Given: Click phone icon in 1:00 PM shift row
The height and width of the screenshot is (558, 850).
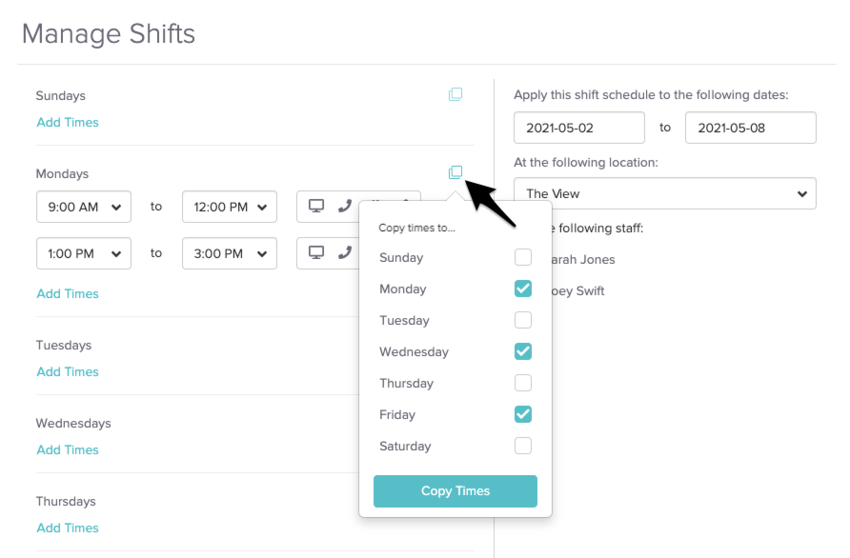Looking at the screenshot, I should [344, 253].
